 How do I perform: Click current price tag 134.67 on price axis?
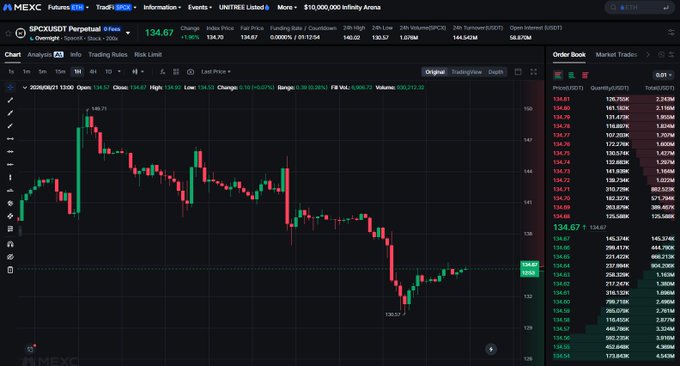(x=530, y=265)
